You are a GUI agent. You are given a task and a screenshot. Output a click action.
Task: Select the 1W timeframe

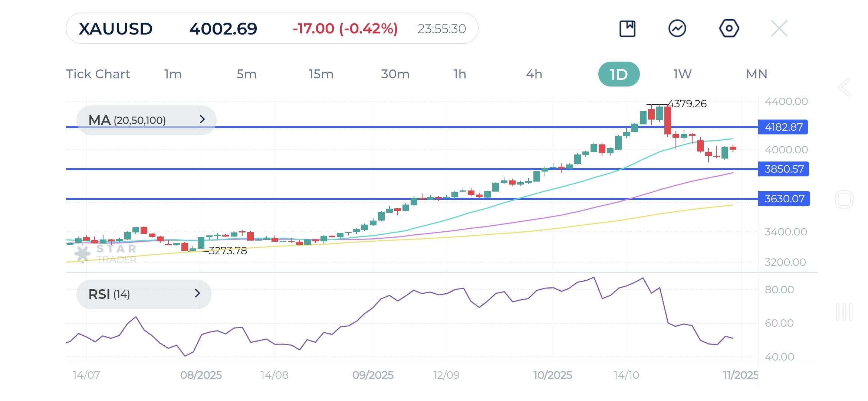682,74
